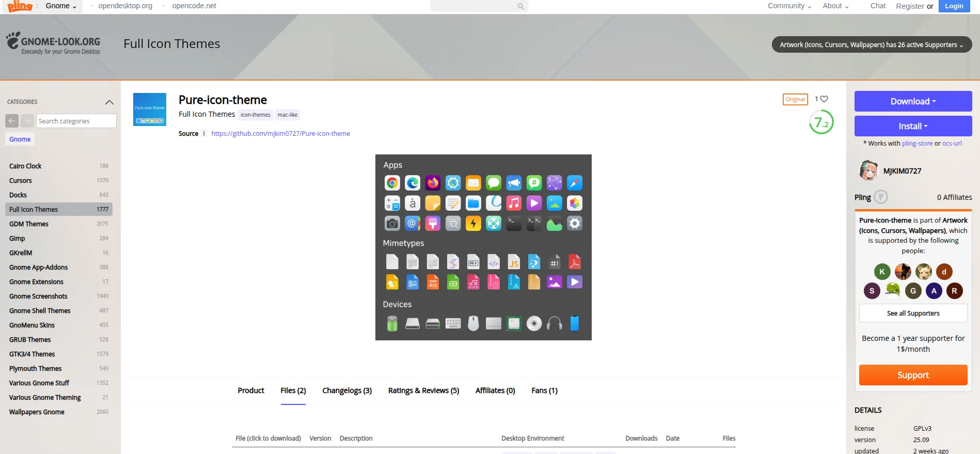Click the Pling P badge icon
The width and height of the screenshot is (980, 454).
[x=881, y=197]
